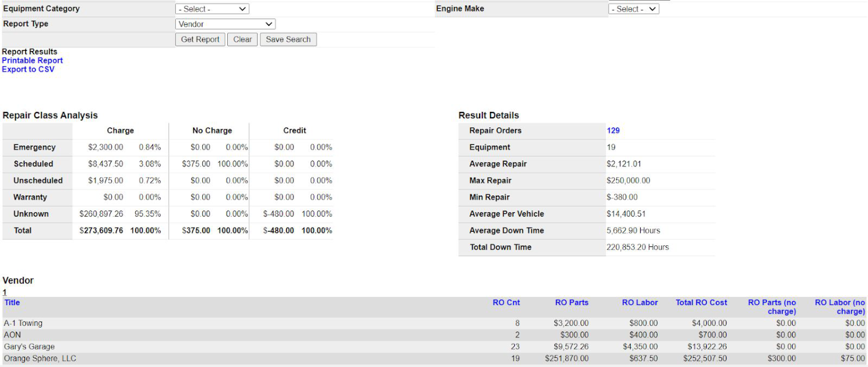Click the Result Details heading
Image resolution: width=868 pixels, height=367 pixels.
(x=489, y=115)
